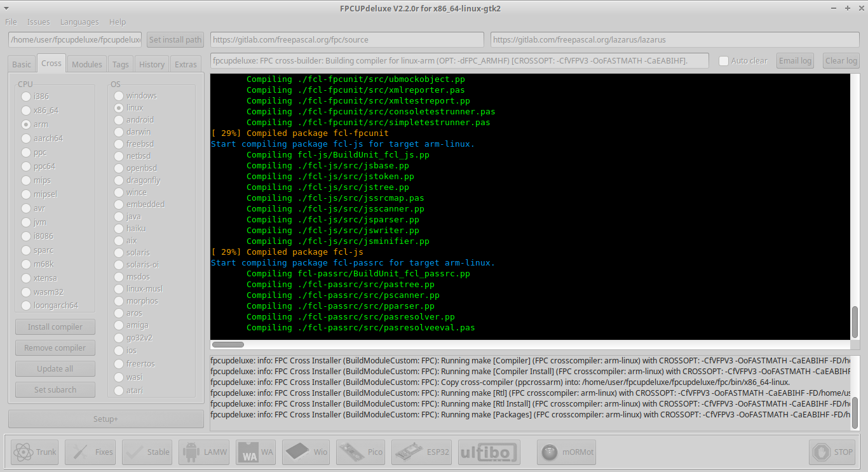Choose android as target OS
The width and height of the screenshot is (868, 472).
[x=118, y=119]
